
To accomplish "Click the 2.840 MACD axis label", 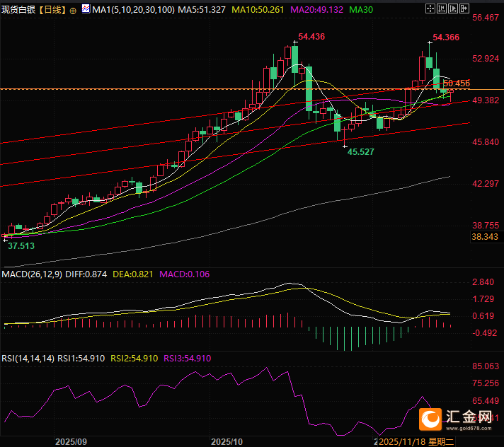I will pos(483,282).
